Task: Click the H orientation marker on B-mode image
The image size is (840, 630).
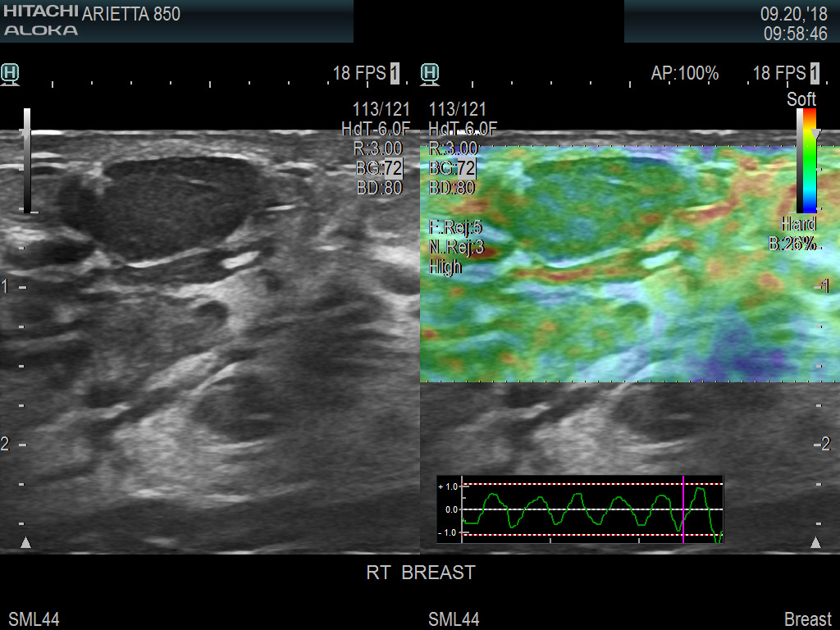Action: tap(8, 72)
